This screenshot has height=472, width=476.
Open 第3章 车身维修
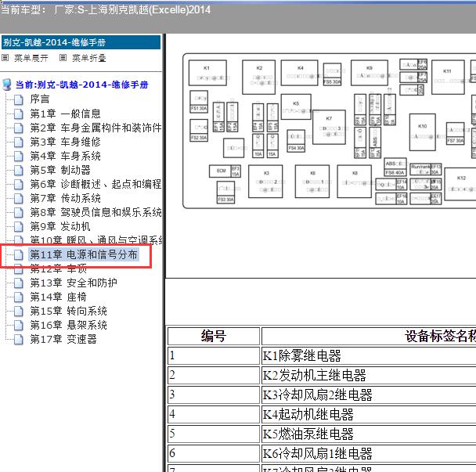[65, 142]
